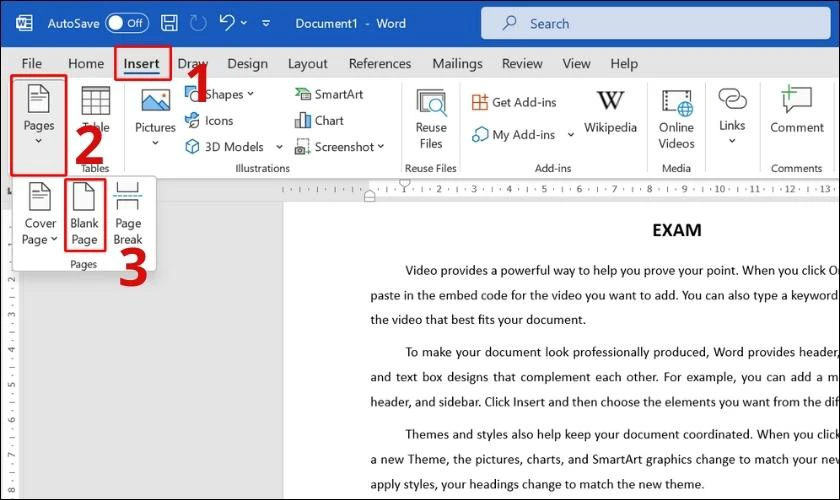This screenshot has width=840, height=500.
Task: Save the document with the floppy icon
Action: [x=169, y=23]
